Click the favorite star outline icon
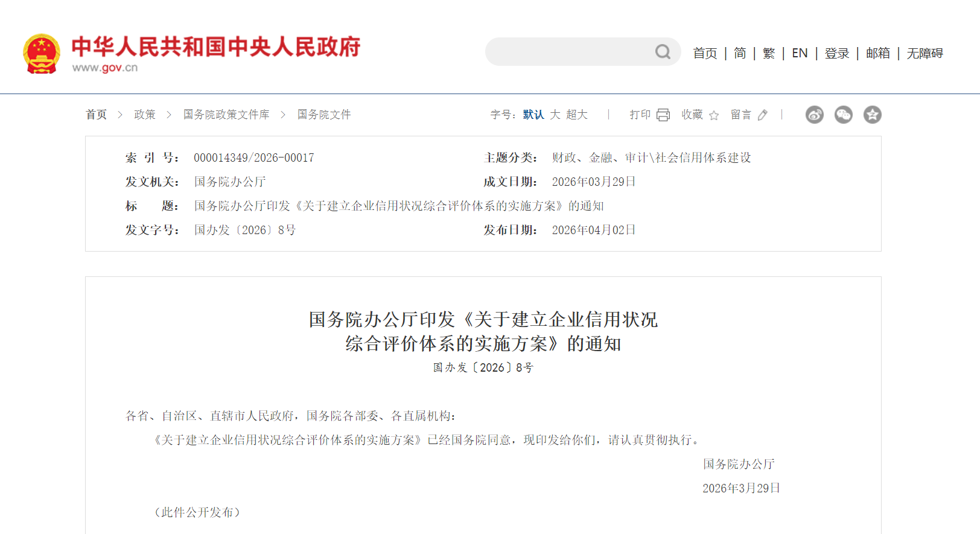 tap(714, 115)
